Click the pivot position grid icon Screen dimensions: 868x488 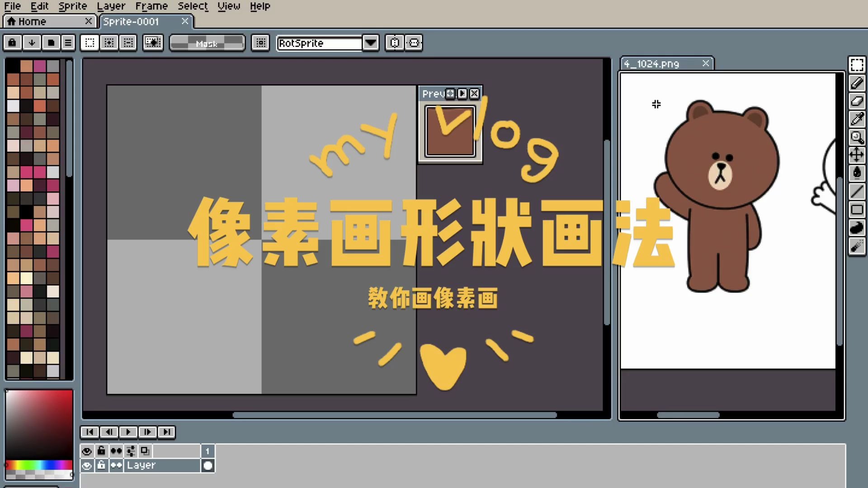260,43
